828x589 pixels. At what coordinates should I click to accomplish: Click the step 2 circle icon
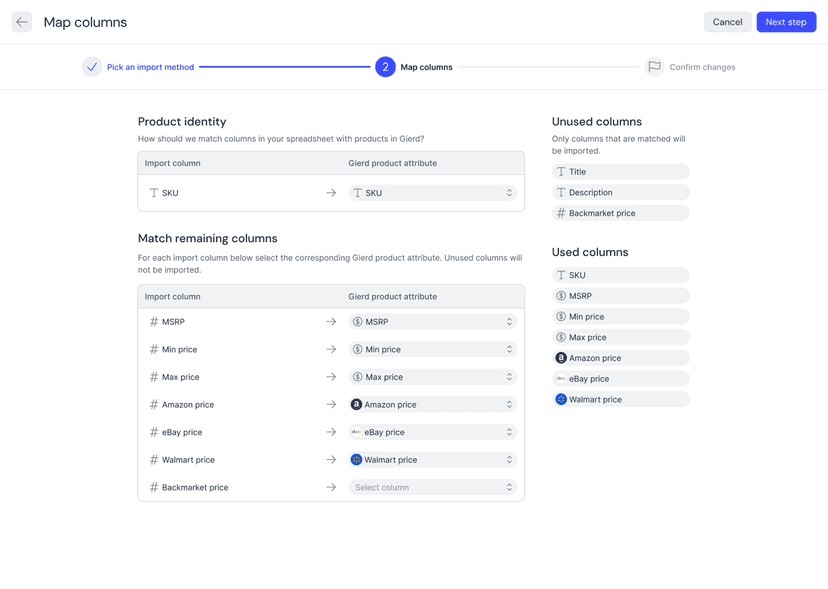[x=385, y=67]
